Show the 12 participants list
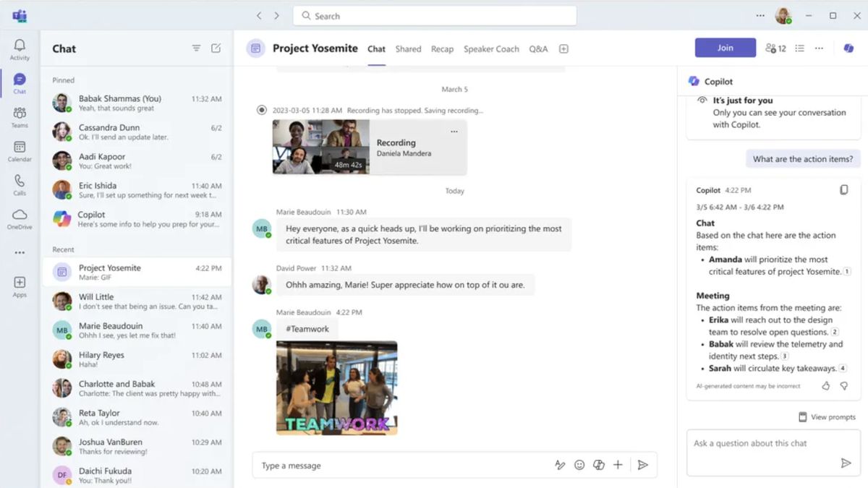Viewport: 868px width, 488px height. tap(775, 48)
